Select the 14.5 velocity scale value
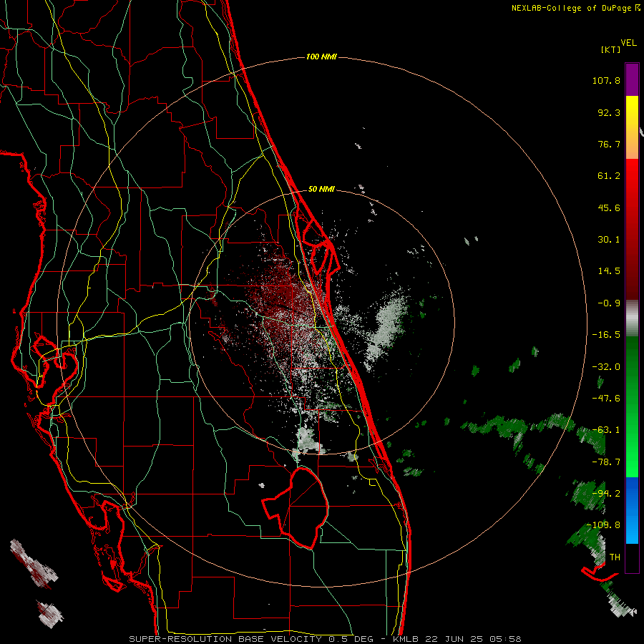 pyautogui.click(x=609, y=271)
